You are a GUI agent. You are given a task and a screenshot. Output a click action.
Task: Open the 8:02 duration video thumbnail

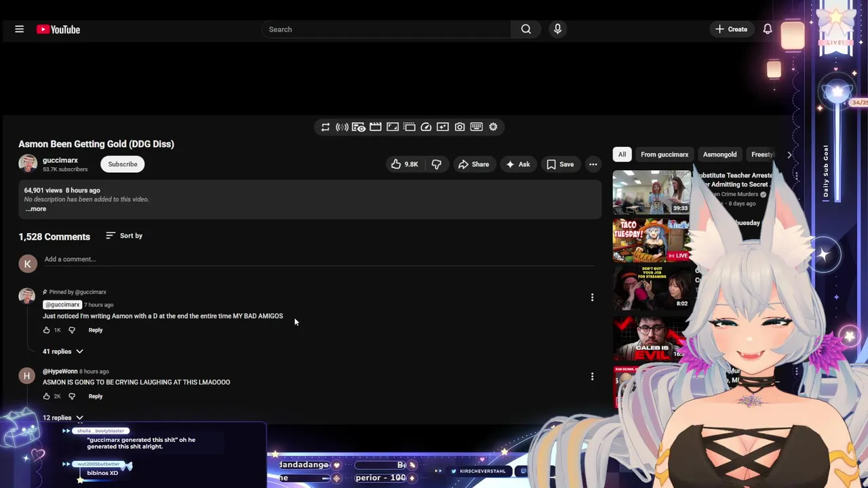pos(651,287)
